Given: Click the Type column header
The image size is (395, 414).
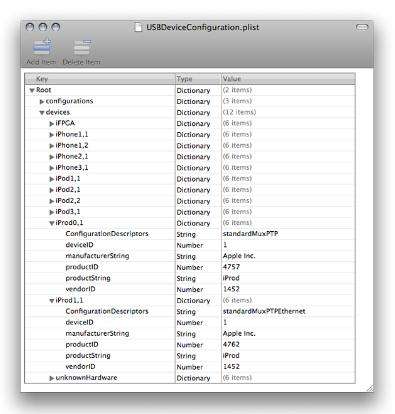Looking at the screenshot, I should click(198, 79).
